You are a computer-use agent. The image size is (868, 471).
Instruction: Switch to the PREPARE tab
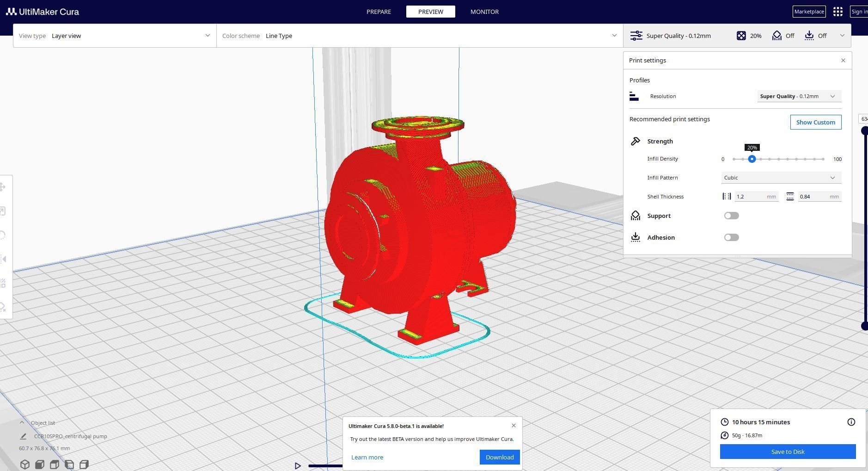click(x=379, y=12)
